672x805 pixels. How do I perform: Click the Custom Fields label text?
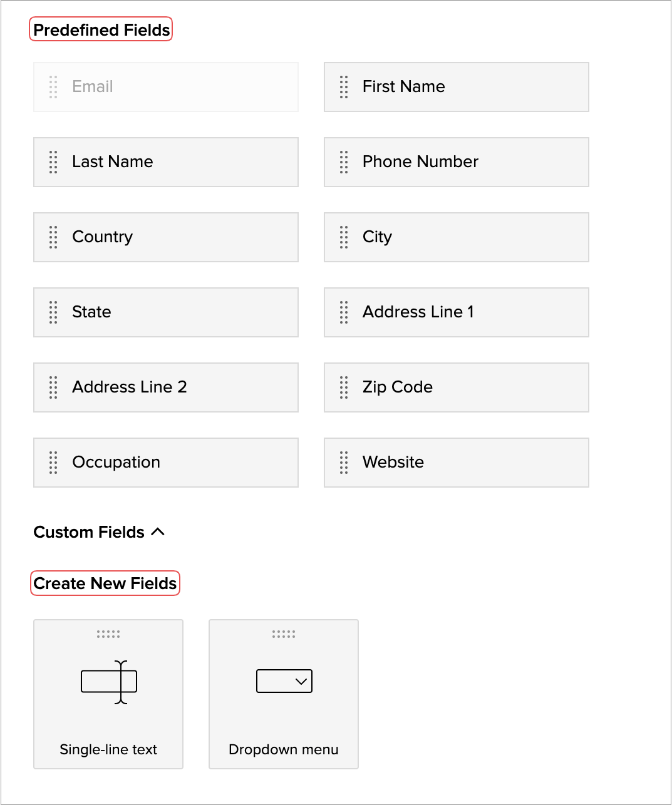click(89, 532)
